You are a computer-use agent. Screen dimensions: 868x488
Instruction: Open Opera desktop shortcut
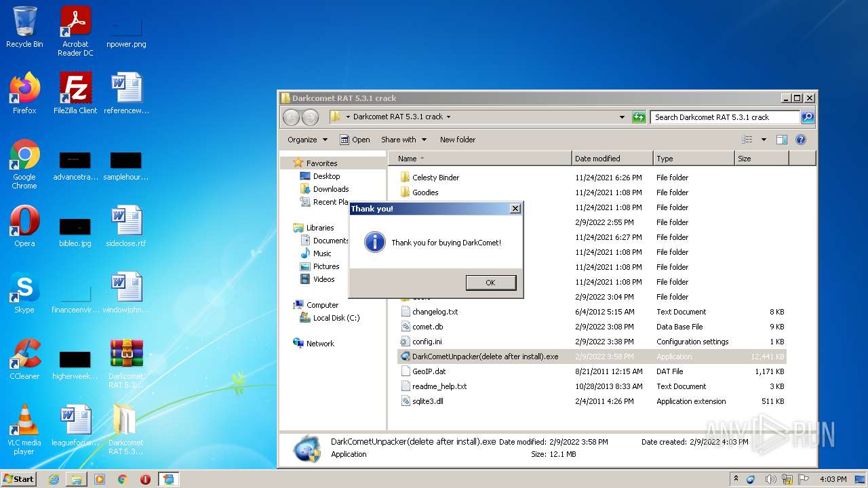point(24,226)
